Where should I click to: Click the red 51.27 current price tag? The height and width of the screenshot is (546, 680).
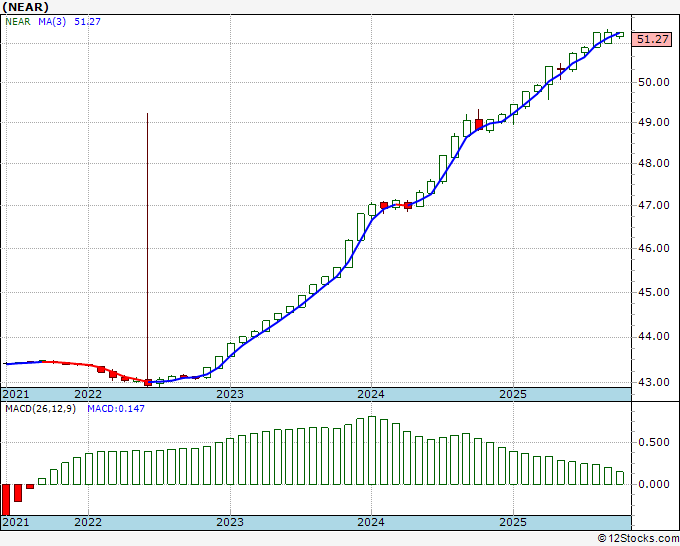pos(652,39)
